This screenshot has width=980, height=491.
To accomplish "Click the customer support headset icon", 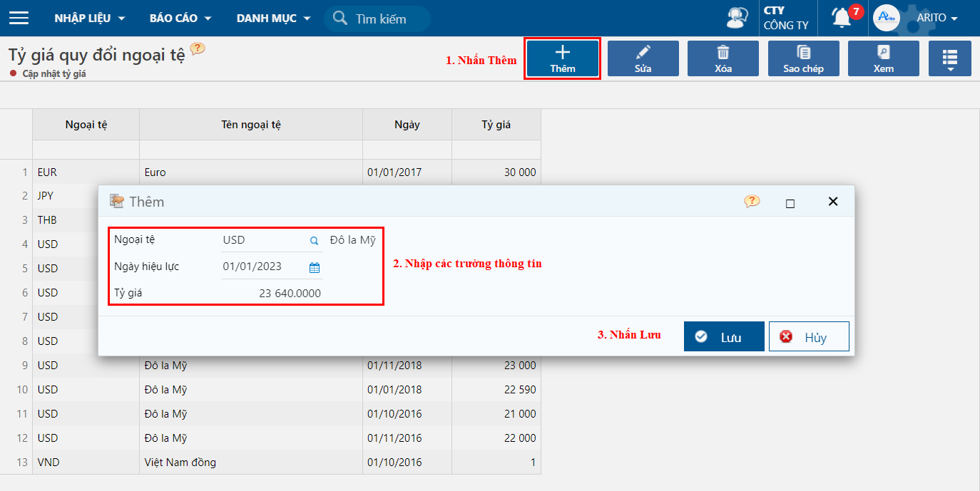I will tap(737, 18).
